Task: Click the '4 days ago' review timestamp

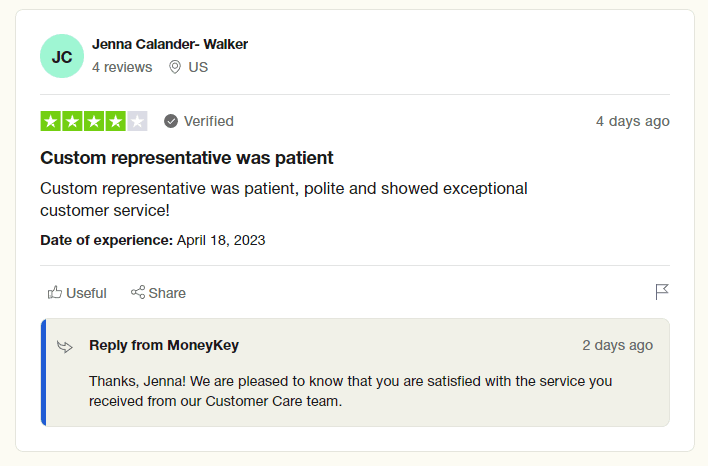Action: click(632, 121)
